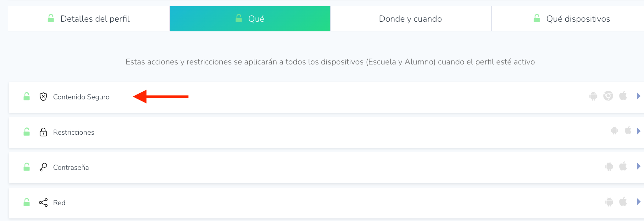The height and width of the screenshot is (221, 644).
Task: Open the Donde y cuando tab
Action: pyautogui.click(x=410, y=19)
